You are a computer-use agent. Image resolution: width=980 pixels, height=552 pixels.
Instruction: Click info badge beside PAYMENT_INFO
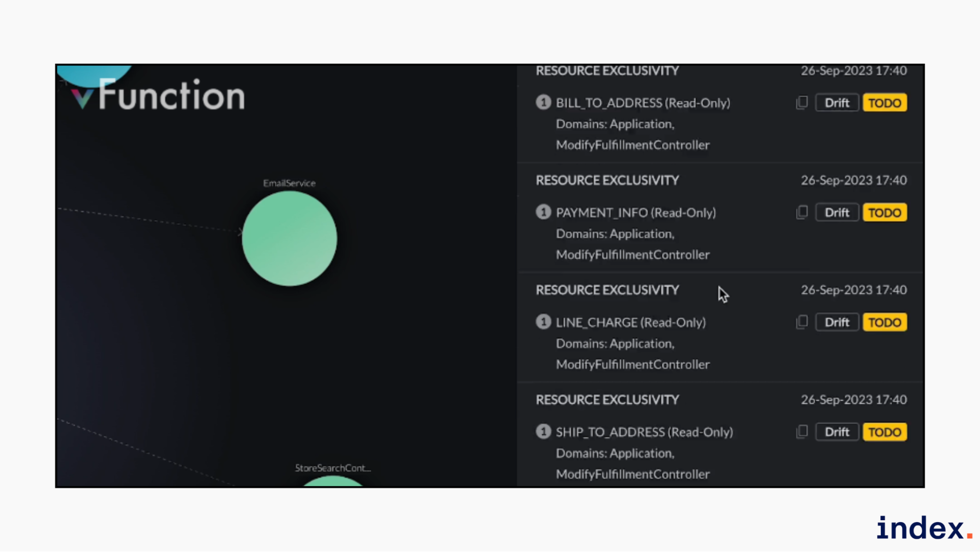click(x=543, y=212)
